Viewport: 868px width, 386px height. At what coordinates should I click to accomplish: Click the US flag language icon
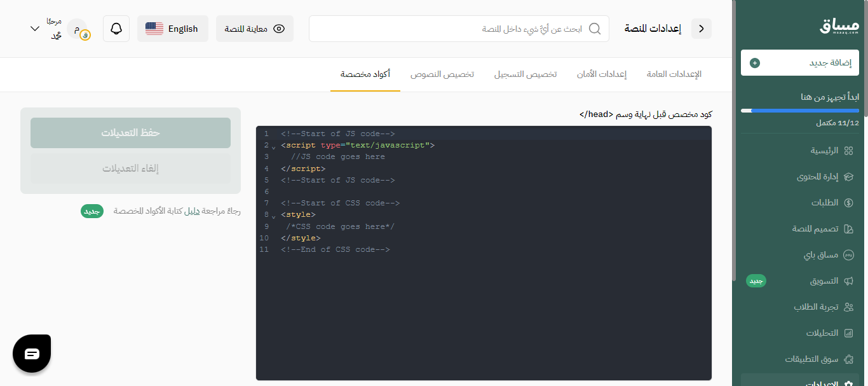(x=154, y=29)
